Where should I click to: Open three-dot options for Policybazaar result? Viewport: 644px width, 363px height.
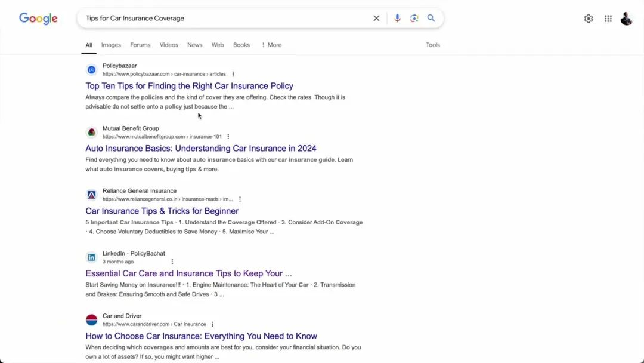(233, 74)
